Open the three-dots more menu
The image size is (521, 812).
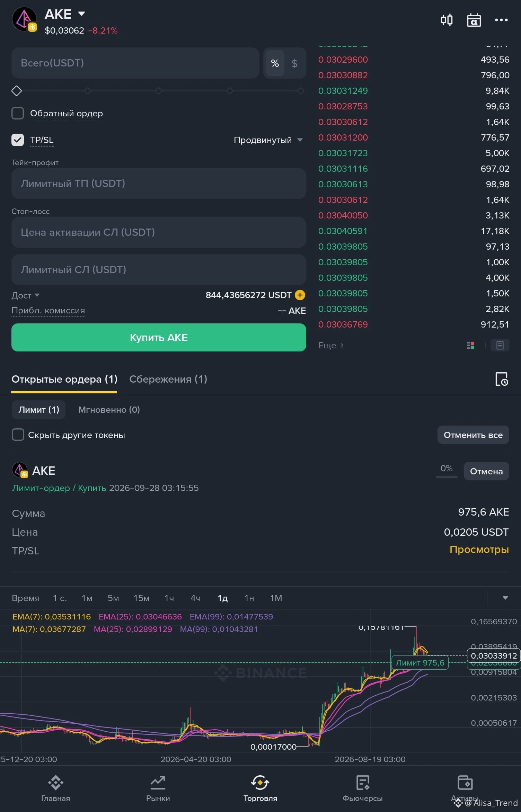501,20
